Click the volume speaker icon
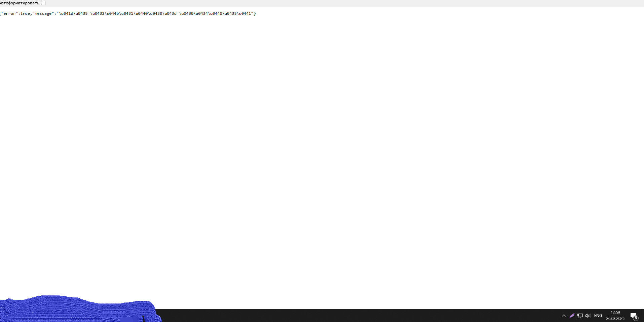Screen dimensions: 644x322 coord(588,316)
